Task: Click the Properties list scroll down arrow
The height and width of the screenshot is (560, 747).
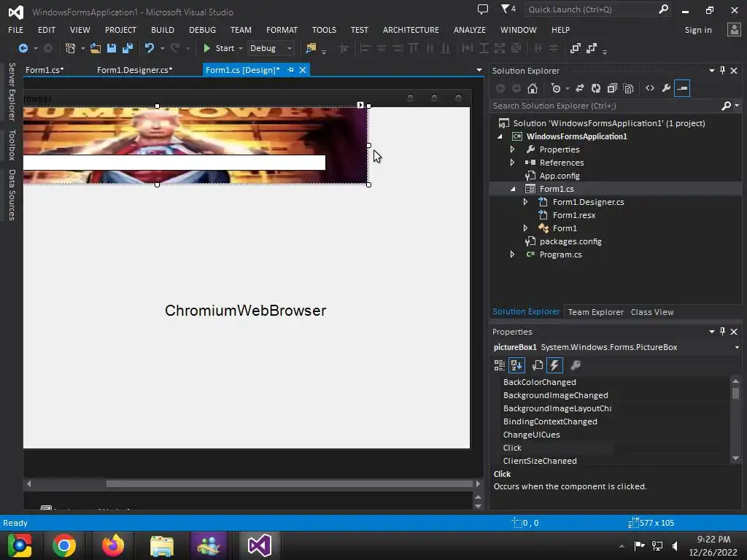Action: [735, 458]
